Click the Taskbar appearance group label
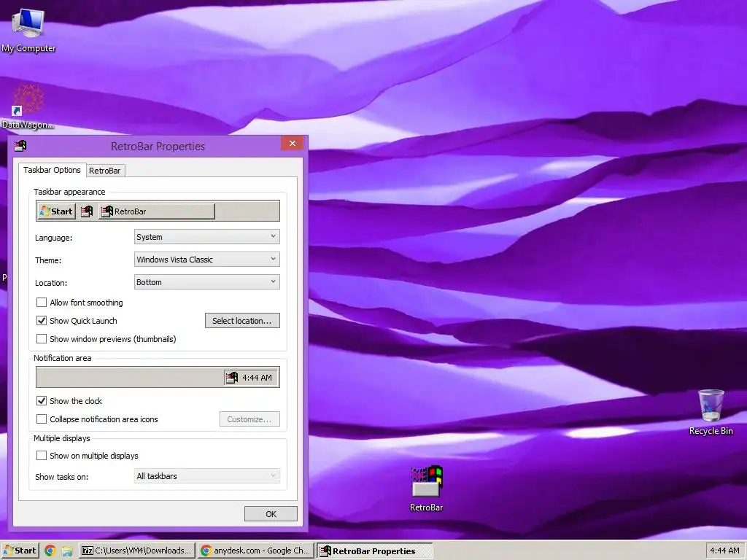This screenshot has height=560, width=747. point(69,192)
